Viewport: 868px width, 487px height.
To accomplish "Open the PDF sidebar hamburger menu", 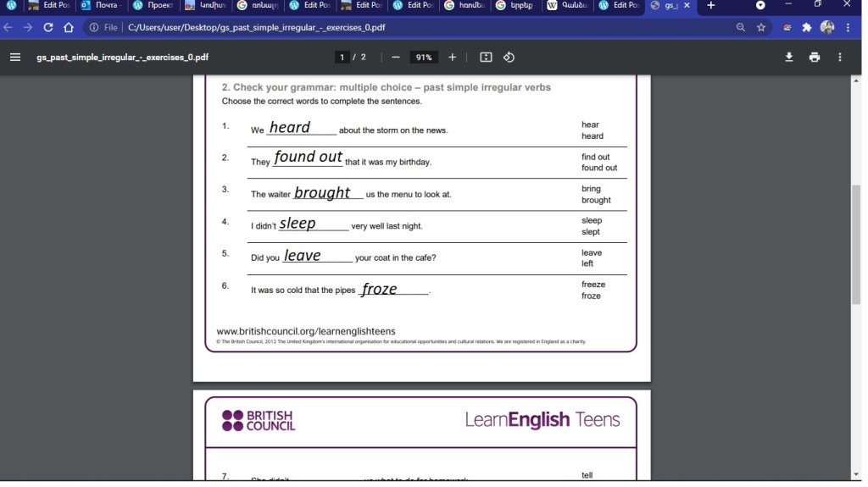I will [x=14, y=58].
